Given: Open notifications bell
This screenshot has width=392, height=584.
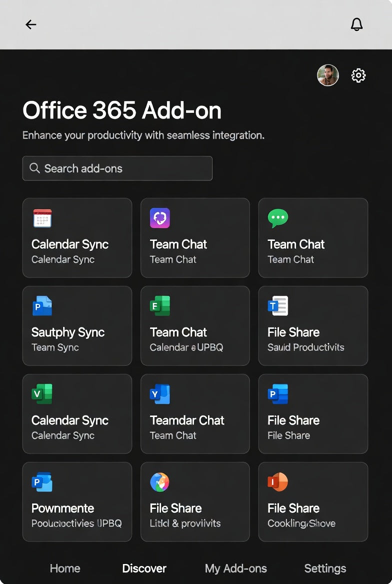Looking at the screenshot, I should tap(356, 24).
